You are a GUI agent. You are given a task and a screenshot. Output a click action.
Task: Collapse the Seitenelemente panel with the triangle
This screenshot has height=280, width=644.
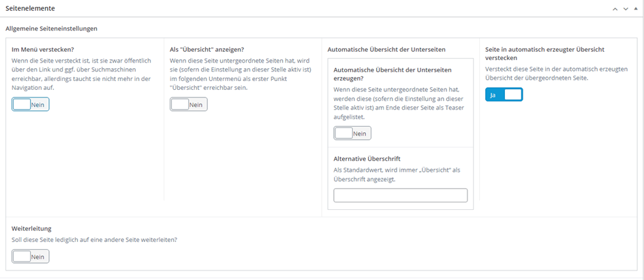[x=637, y=9]
